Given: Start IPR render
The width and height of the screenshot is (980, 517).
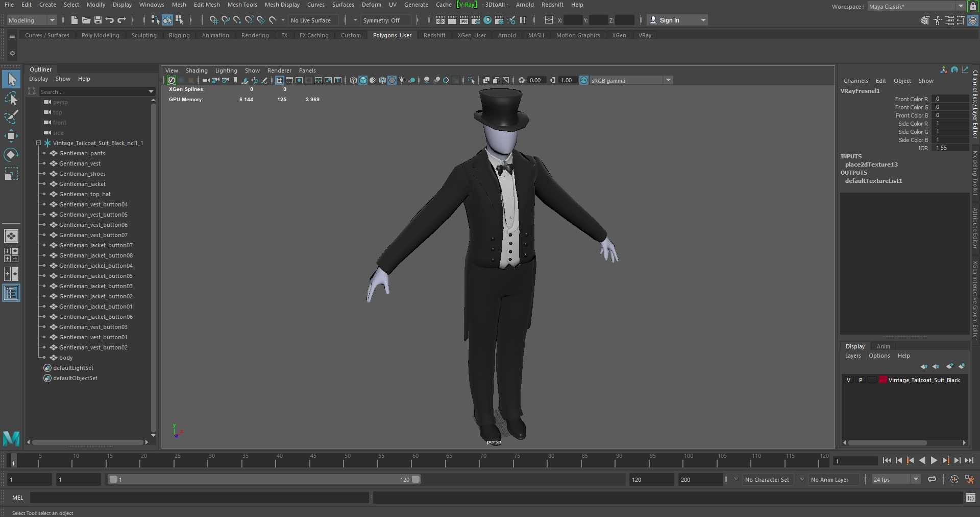Looking at the screenshot, I should point(463,20).
